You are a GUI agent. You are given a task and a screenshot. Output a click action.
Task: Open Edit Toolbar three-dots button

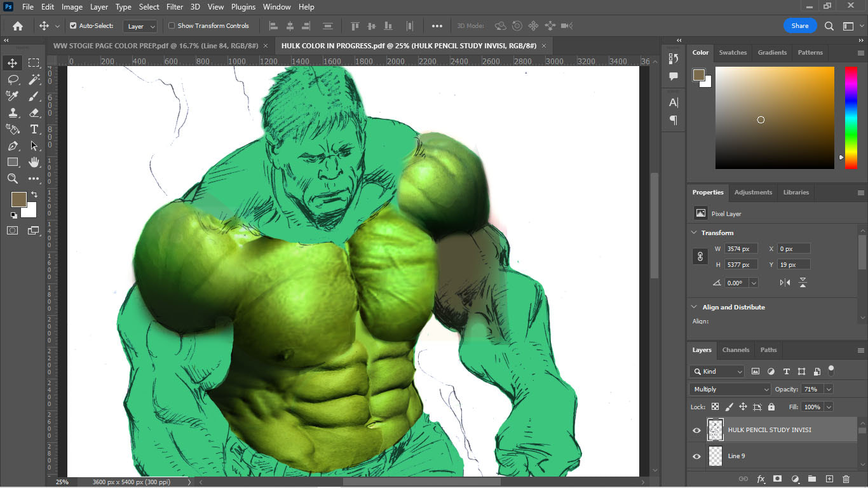coord(34,179)
